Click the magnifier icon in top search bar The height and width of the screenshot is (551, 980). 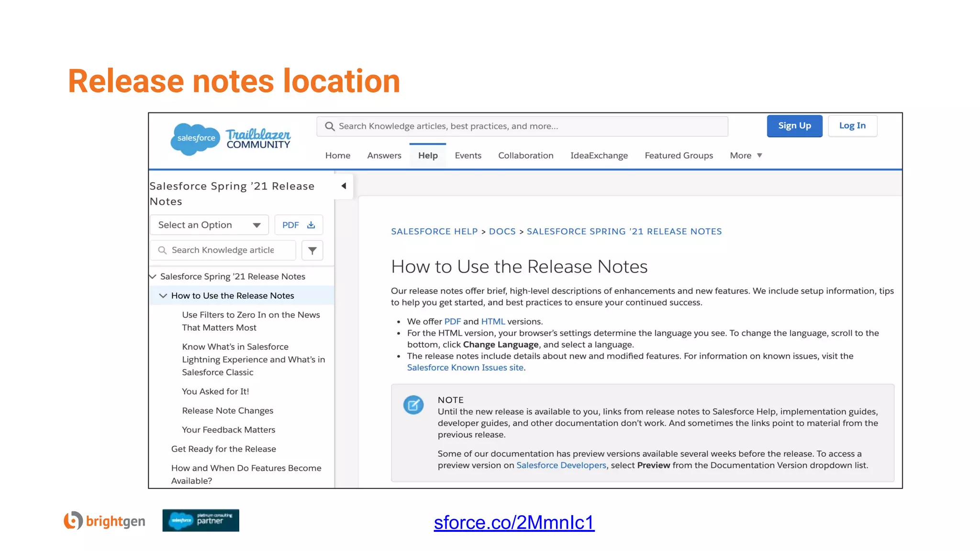pyautogui.click(x=330, y=126)
